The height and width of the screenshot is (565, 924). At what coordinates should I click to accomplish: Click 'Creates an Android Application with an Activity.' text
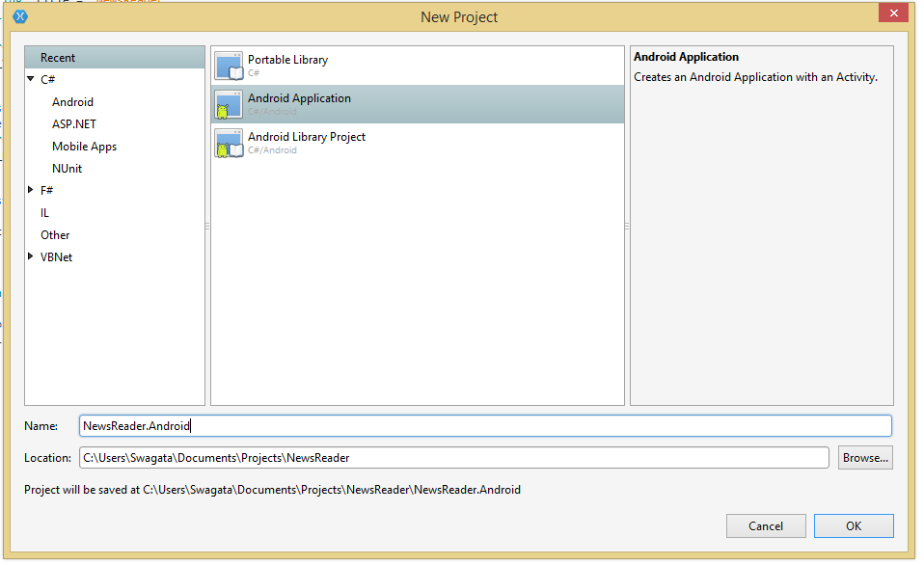755,77
